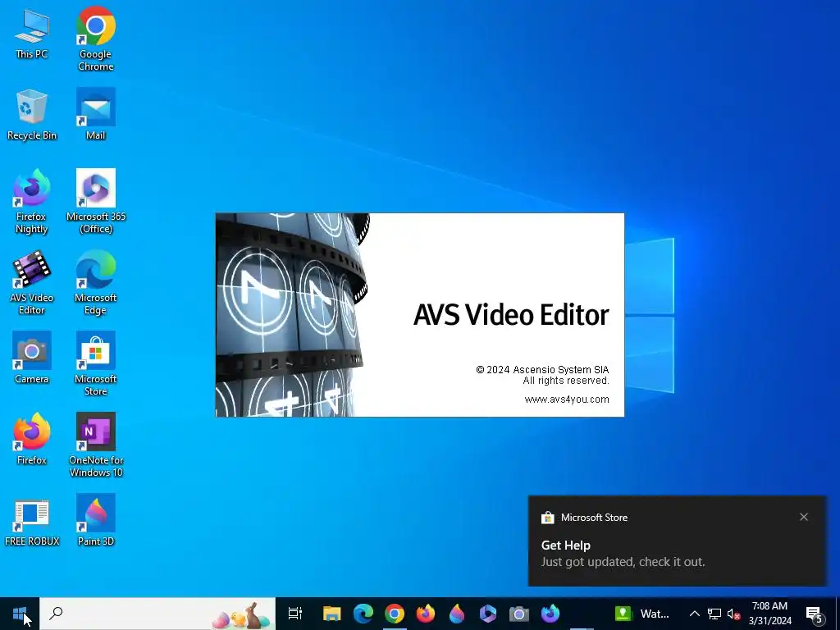The height and width of the screenshot is (630, 840).
Task: Select the This PC desktop icon
Action: pos(32,34)
